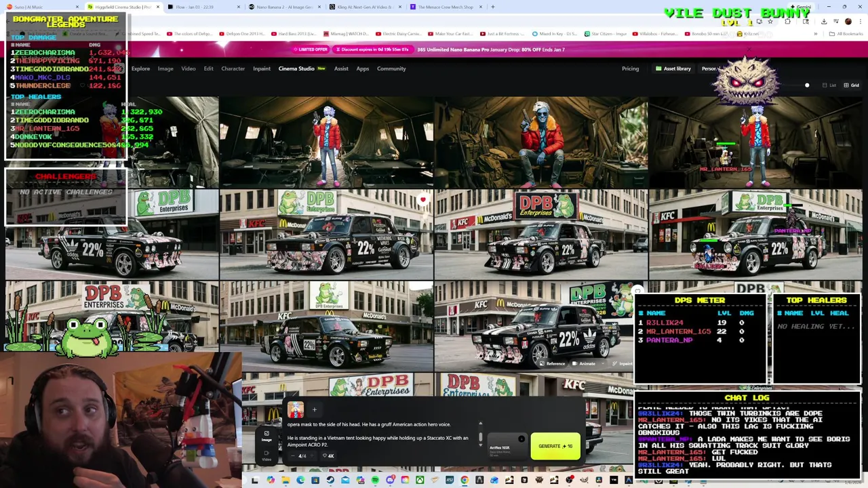Open blue character in tent center image

(540, 142)
